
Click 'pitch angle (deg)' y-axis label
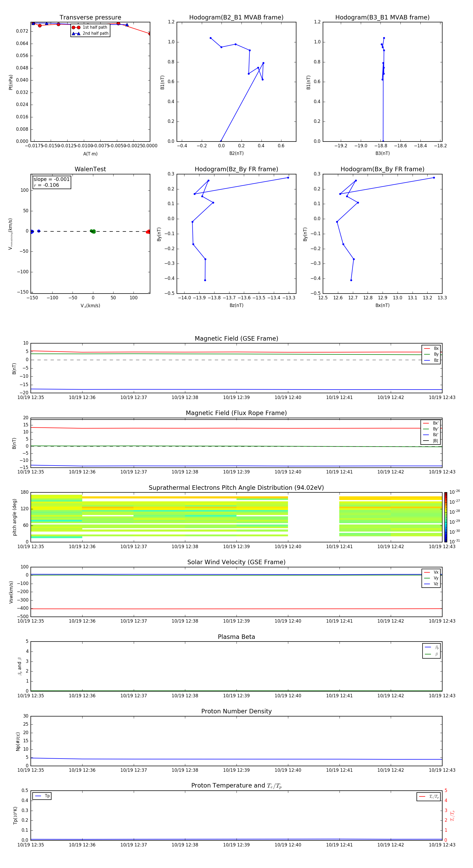click(14, 517)
